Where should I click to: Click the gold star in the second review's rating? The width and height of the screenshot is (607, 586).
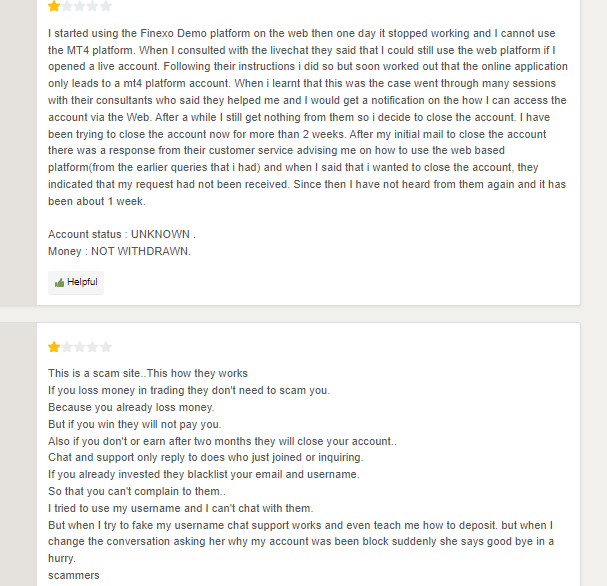tap(54, 347)
